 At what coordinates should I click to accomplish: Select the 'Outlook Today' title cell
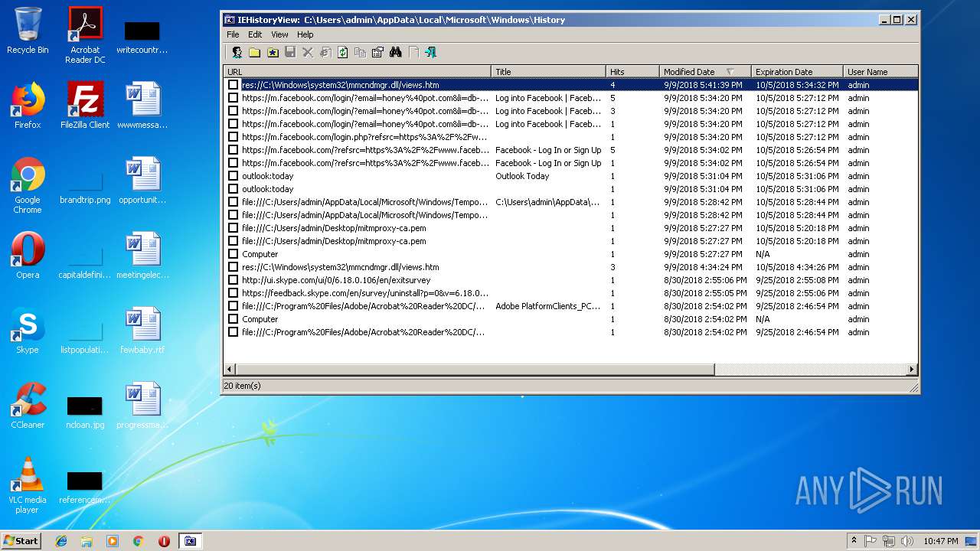tap(522, 176)
